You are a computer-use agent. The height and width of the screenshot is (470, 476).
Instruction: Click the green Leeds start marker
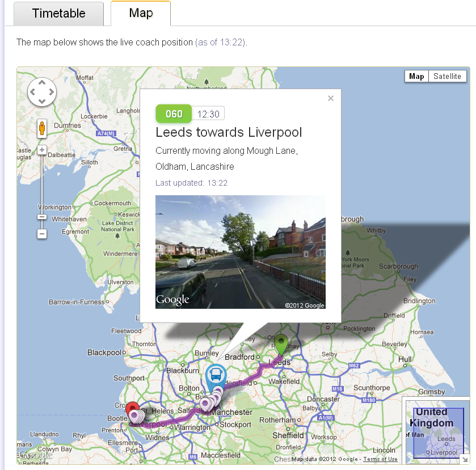[x=281, y=344]
